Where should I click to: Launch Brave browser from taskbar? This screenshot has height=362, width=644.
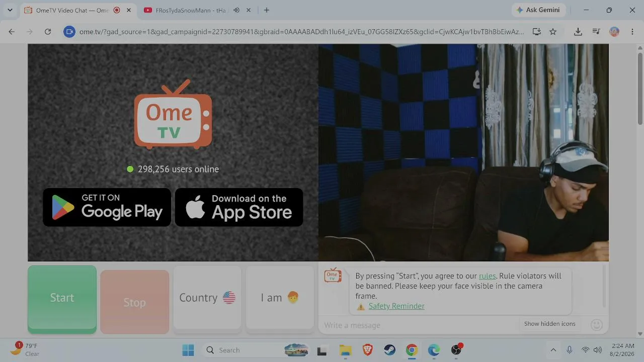tap(368, 350)
